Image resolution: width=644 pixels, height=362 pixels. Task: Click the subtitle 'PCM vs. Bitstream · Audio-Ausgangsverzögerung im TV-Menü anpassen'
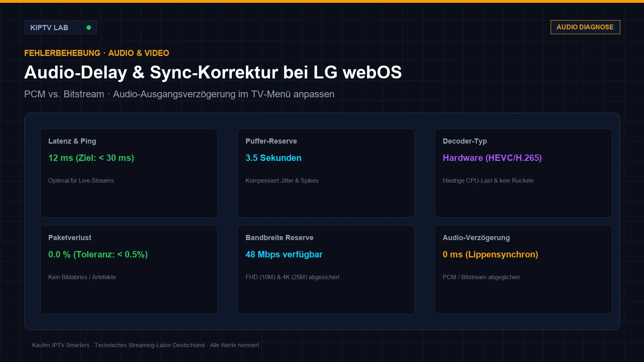click(x=179, y=94)
